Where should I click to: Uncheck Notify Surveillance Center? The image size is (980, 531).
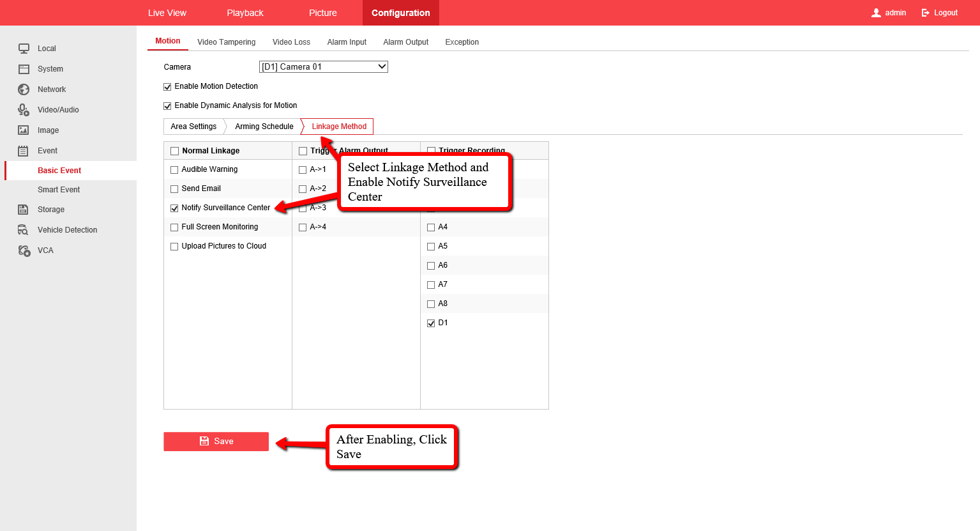click(x=174, y=208)
